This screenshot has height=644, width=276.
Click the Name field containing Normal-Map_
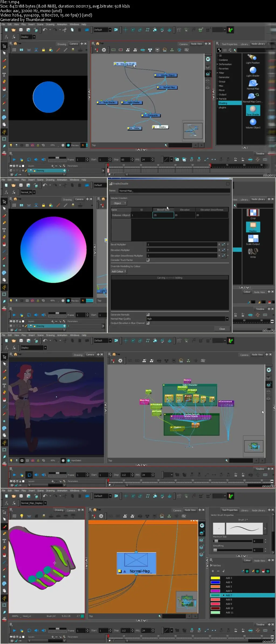pos(174,191)
